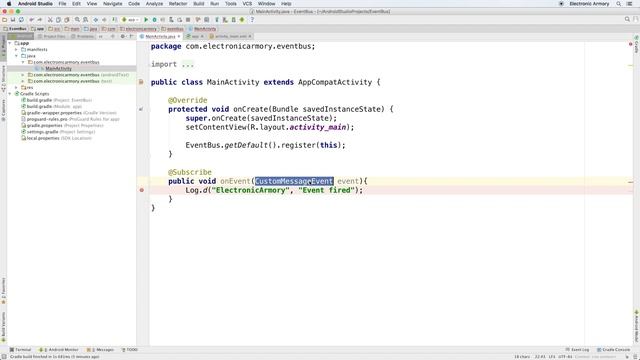This screenshot has width=640, height=360.
Task: Click the green Run app button
Action: [146, 20]
